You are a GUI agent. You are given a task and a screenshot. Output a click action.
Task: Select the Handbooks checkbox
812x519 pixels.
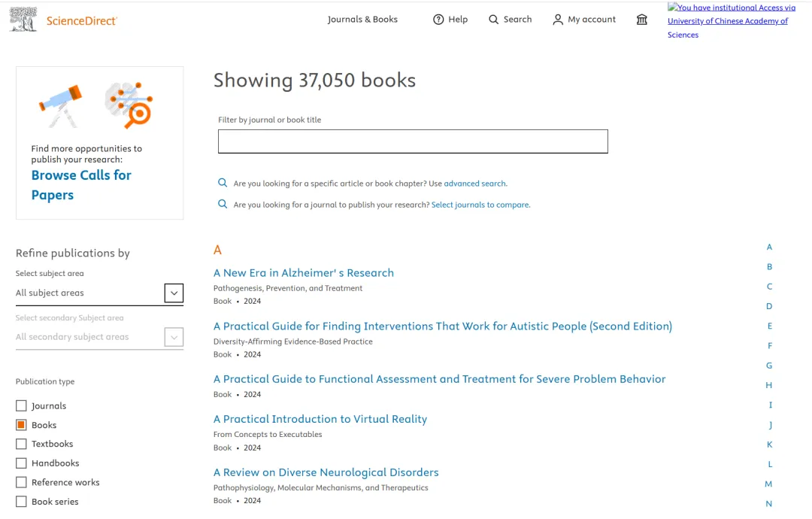click(21, 463)
